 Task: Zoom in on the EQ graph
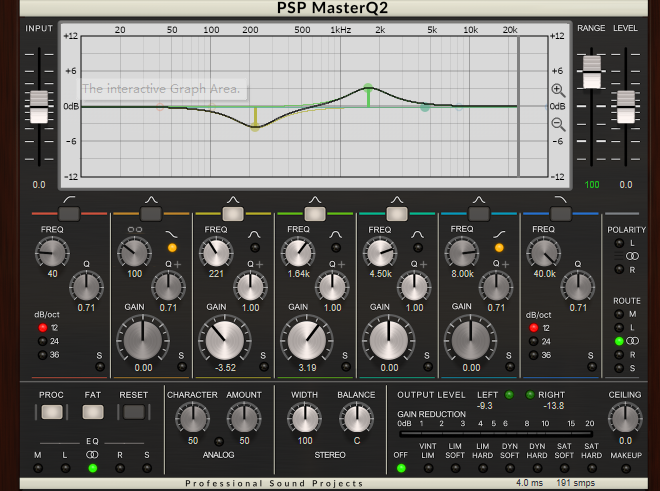[558, 90]
